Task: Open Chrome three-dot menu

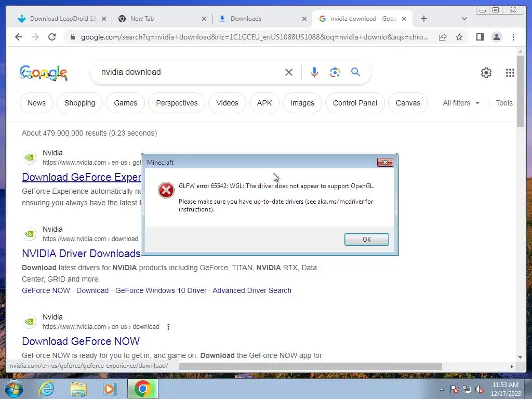Action: (513, 37)
